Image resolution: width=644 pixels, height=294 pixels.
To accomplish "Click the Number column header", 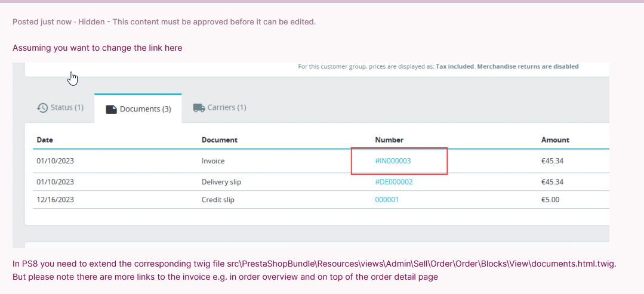I will 389,140.
